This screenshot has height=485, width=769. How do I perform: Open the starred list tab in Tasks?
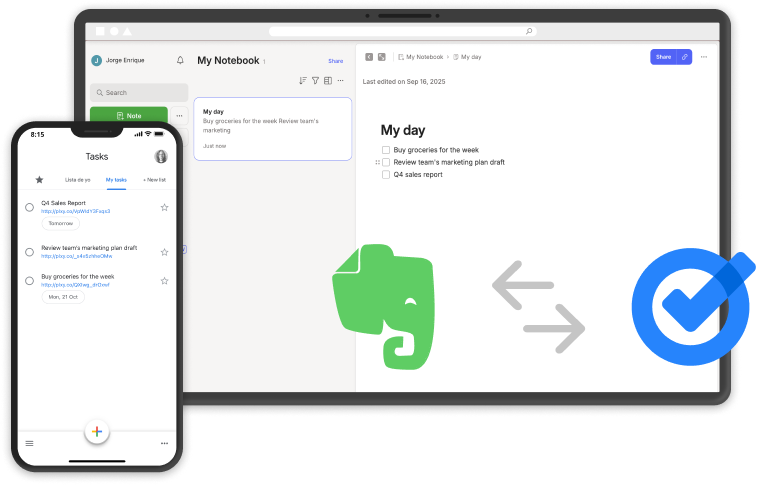39,180
